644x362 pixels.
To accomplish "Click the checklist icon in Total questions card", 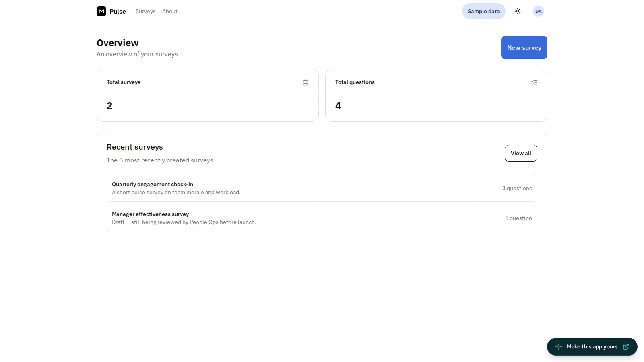I will (x=534, y=82).
